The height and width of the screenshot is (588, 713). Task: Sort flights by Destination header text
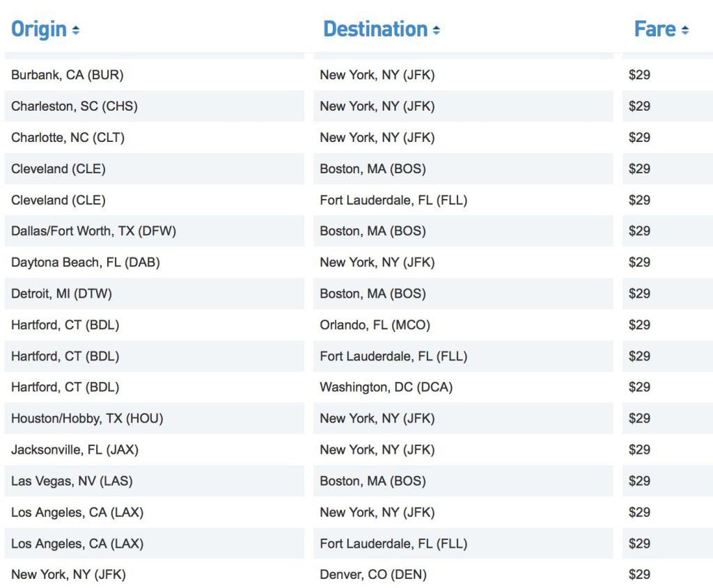pos(375,29)
